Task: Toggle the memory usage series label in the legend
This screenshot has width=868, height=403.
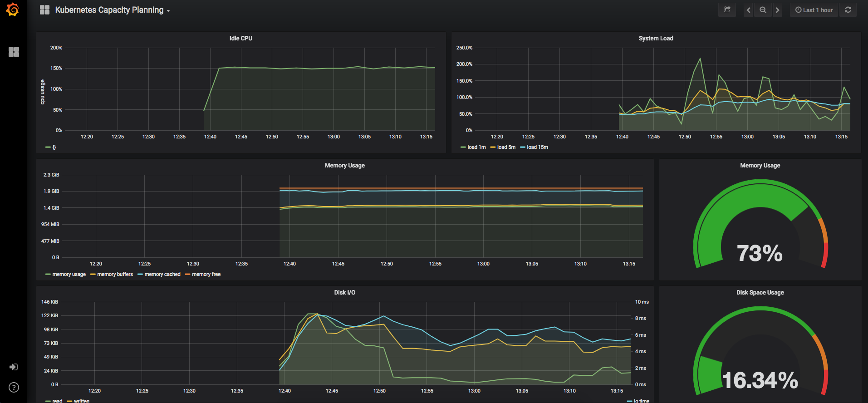Action: tap(69, 274)
